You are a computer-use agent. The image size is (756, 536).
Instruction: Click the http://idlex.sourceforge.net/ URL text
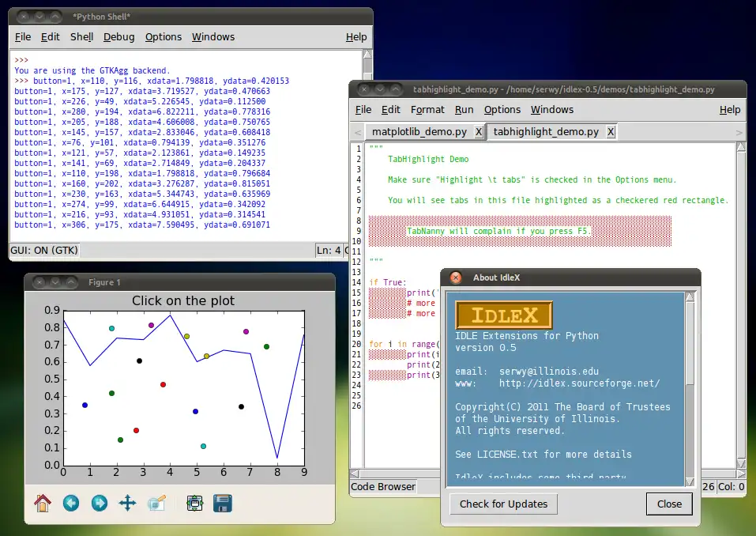580,383
